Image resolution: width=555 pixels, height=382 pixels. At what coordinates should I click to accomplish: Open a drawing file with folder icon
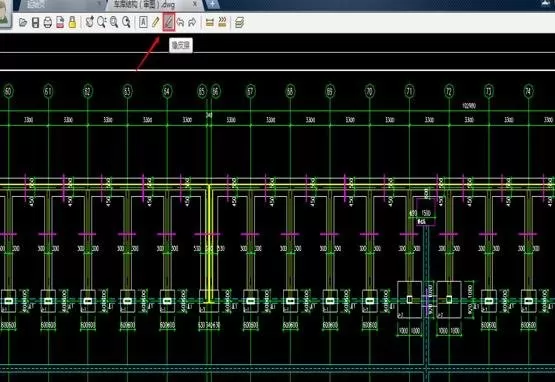tap(23, 22)
